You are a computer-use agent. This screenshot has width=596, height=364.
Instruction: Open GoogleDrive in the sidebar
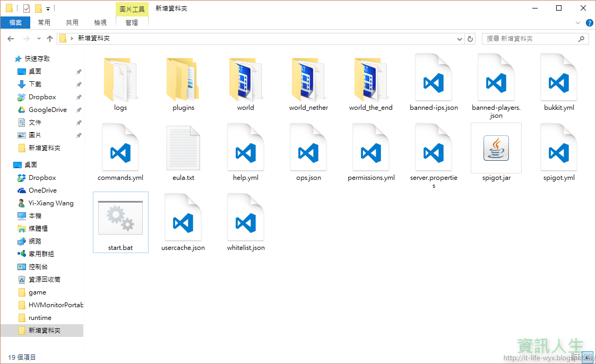click(x=48, y=109)
